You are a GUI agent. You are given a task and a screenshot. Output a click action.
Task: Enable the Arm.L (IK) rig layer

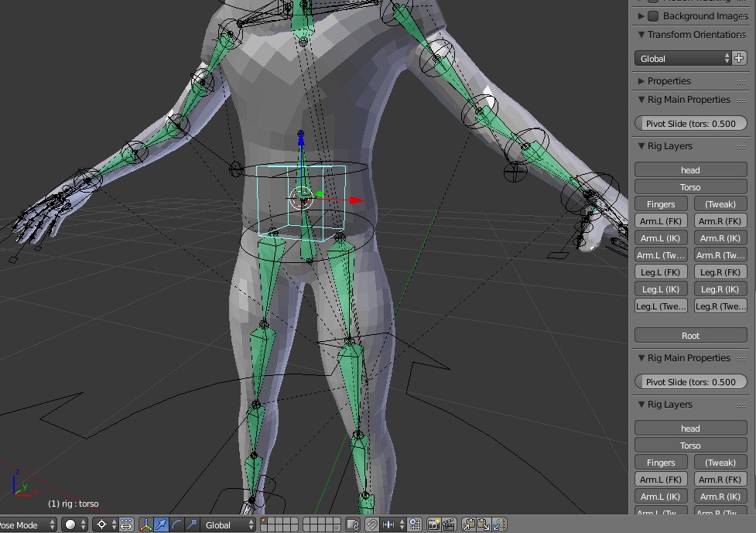[x=661, y=237]
